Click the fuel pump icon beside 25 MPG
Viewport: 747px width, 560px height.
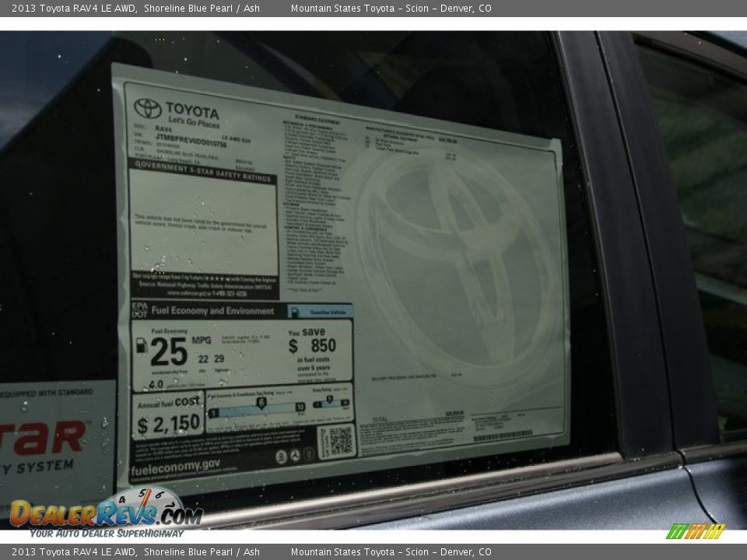142,345
